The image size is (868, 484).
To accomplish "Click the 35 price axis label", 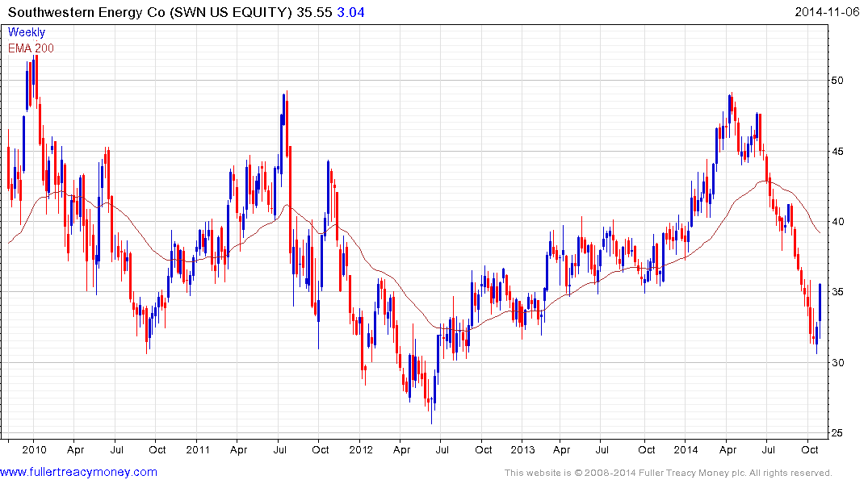I will click(837, 292).
